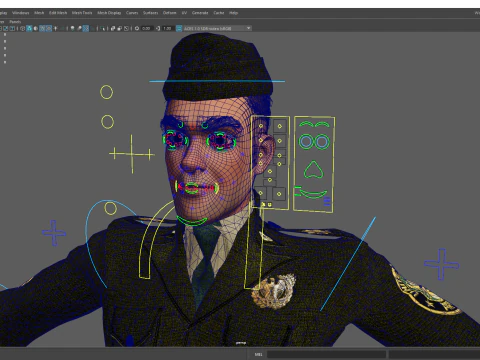The height and width of the screenshot is (360, 480).
Task: Toggle the Safe Action gate icon
Action: click(x=6, y=28)
